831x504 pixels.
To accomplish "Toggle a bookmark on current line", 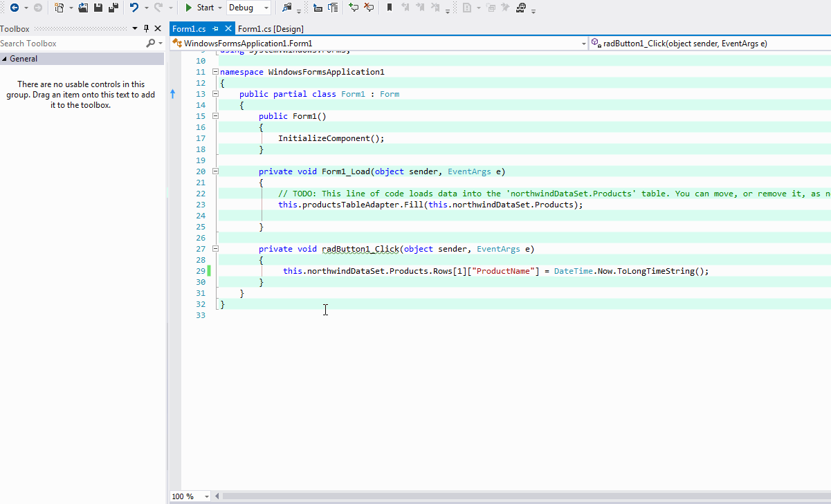I will [x=390, y=8].
